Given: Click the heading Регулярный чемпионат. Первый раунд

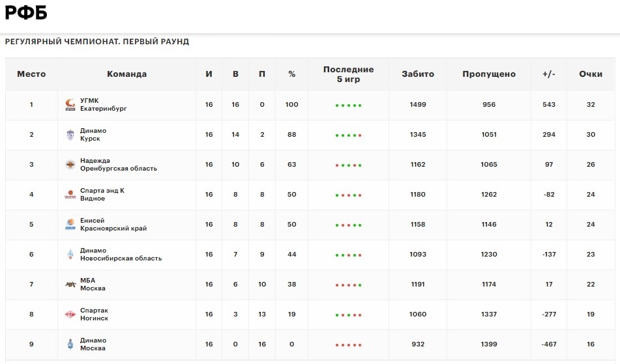Looking at the screenshot, I should point(97,42).
